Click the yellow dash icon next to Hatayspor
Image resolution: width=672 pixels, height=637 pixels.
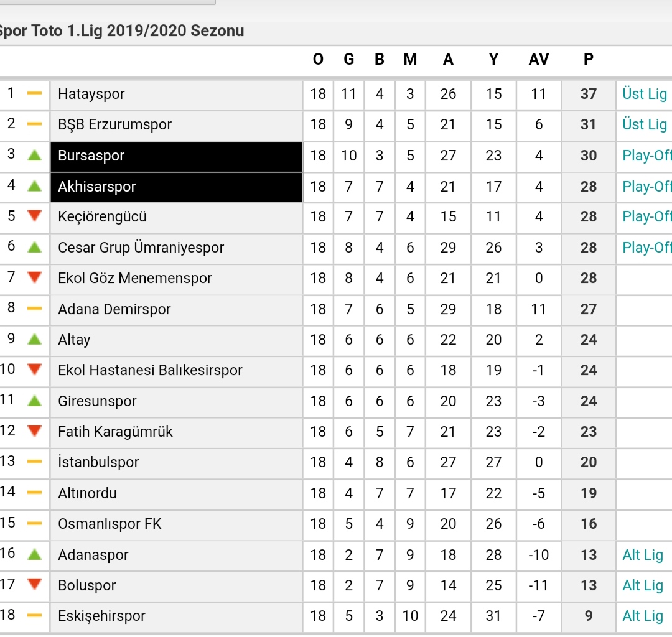(x=34, y=93)
